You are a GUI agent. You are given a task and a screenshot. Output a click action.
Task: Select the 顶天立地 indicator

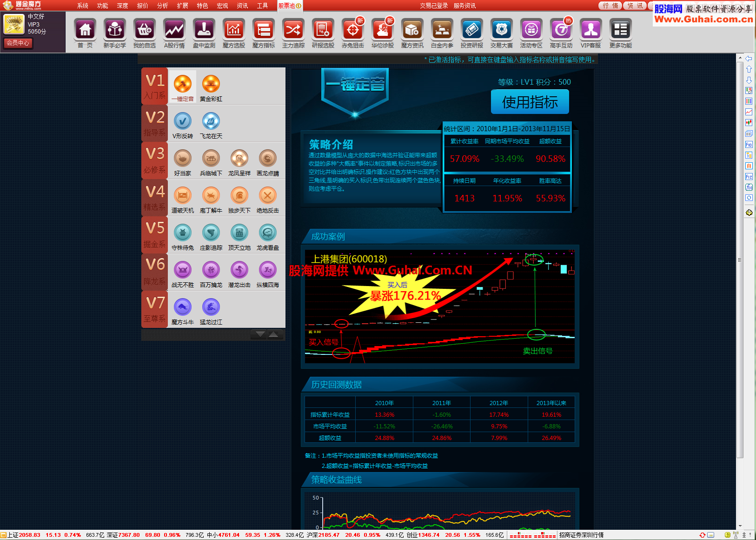click(239, 236)
